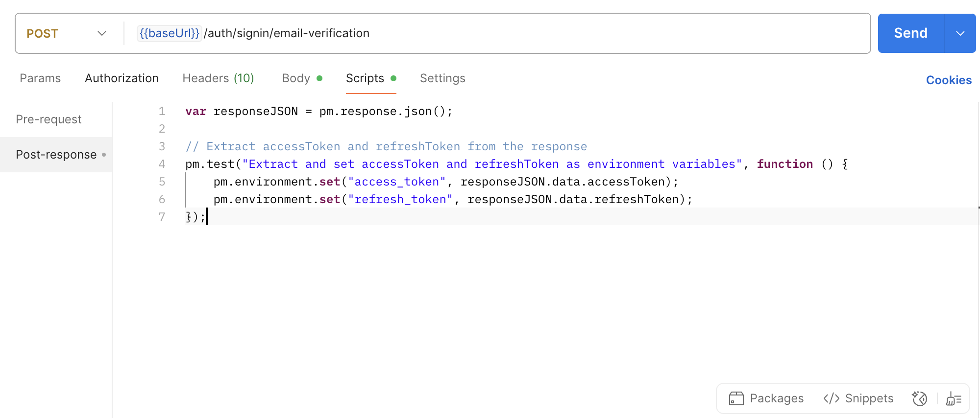
Task: Click the {{baseUrl}} variable in URL
Action: [x=169, y=33]
